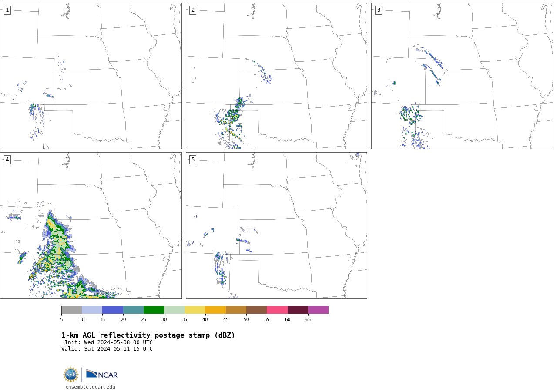Click the panel number 2 label
This screenshot has height=392, width=557.
(193, 10)
